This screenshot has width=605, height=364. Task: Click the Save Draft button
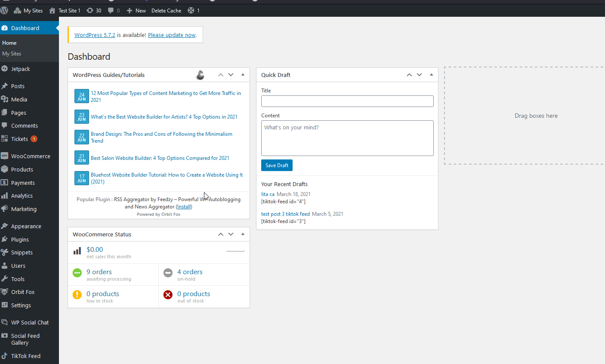(x=277, y=165)
